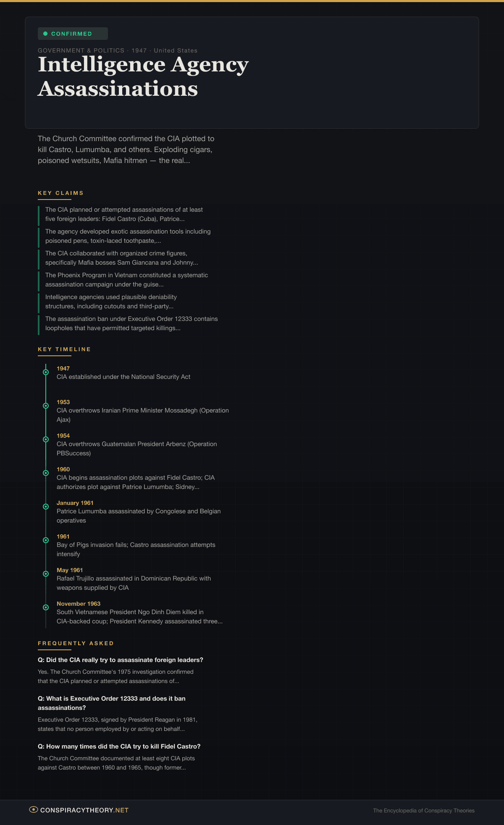Screen dimensions: 504x825
Task: Select the January 1961 timeline marker
Action: [x=46, y=507]
